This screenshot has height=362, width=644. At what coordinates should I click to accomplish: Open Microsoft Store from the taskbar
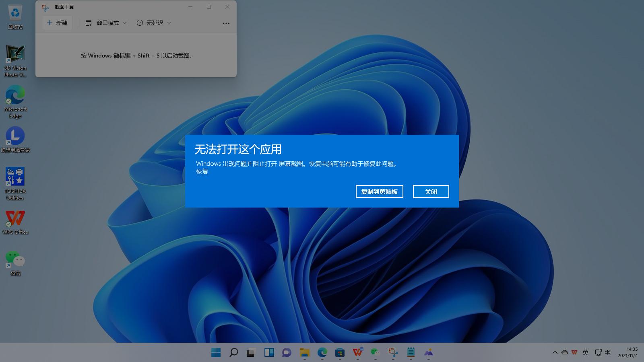pyautogui.click(x=339, y=353)
